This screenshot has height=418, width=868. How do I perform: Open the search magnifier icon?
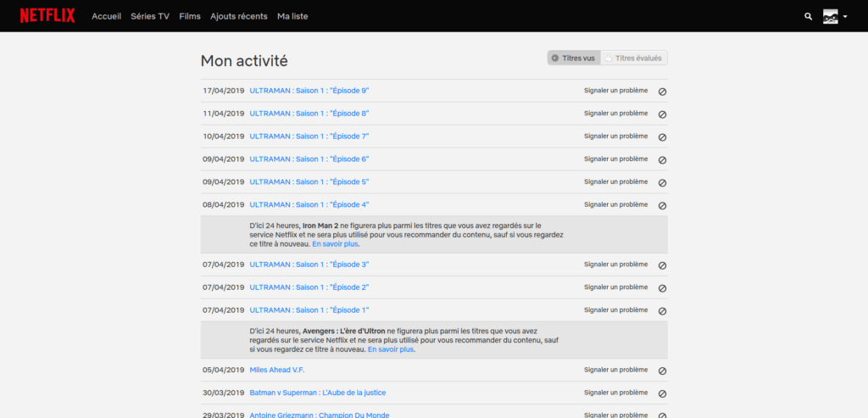pos(808,17)
